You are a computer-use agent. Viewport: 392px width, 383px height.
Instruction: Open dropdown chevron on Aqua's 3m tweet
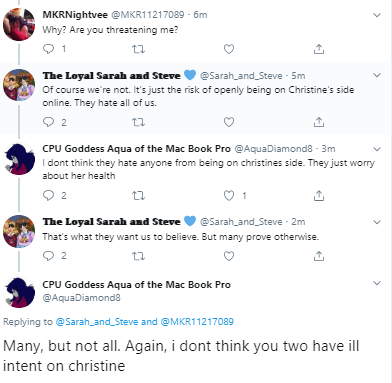[x=377, y=149]
